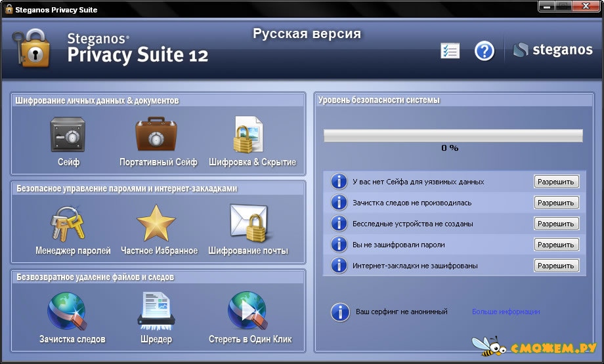
Task: Click info icon beside Вы не зашифровали пароли
Action: click(x=339, y=245)
